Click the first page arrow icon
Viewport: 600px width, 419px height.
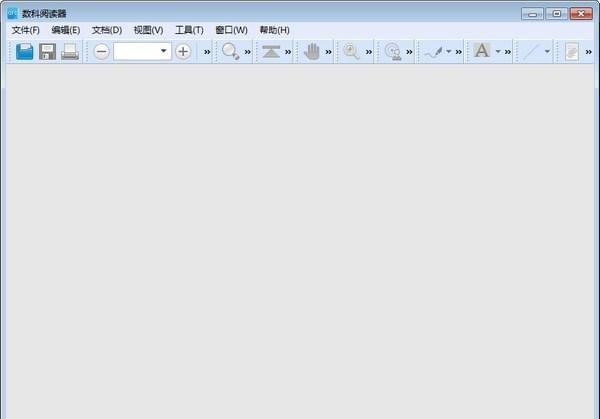(x=271, y=51)
